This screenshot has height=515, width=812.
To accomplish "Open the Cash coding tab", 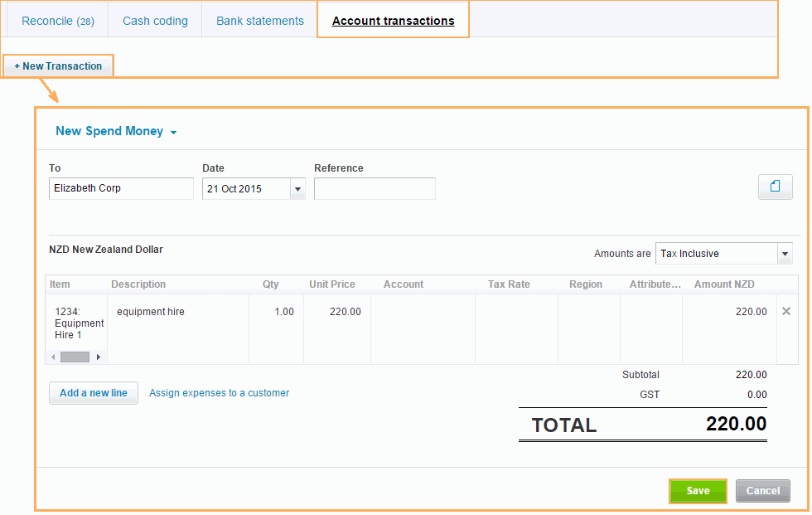I will [x=155, y=21].
